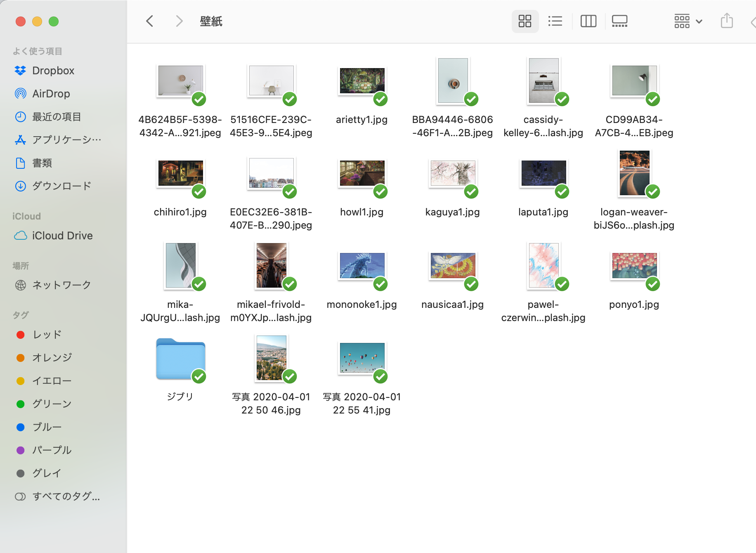Click the ジブリ folder name label

(x=180, y=397)
